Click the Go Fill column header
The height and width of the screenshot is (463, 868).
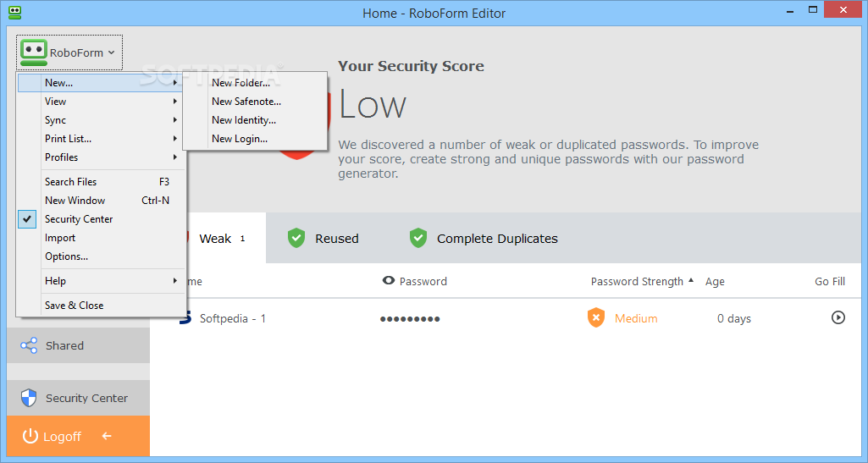coord(830,282)
